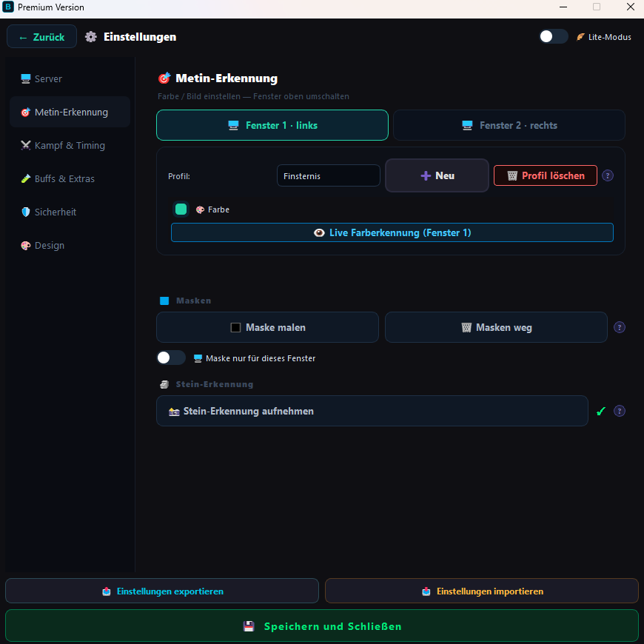Open the Finsternis profile dropdown

(x=328, y=175)
